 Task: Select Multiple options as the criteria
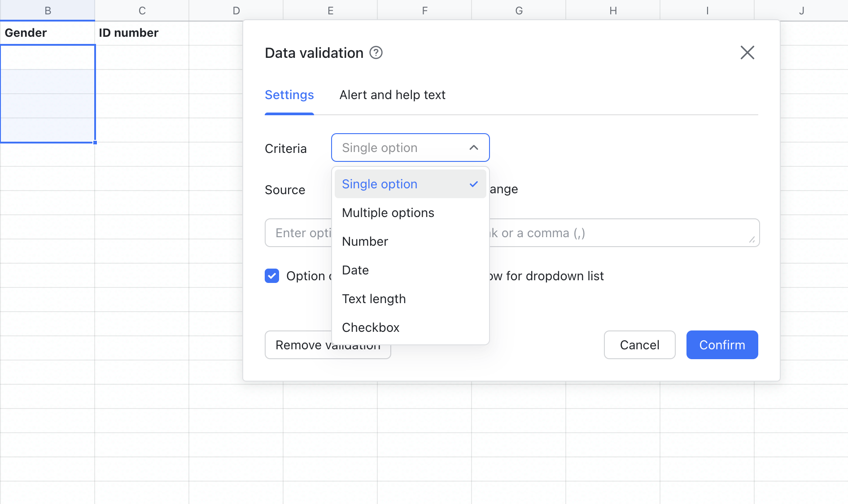click(388, 213)
